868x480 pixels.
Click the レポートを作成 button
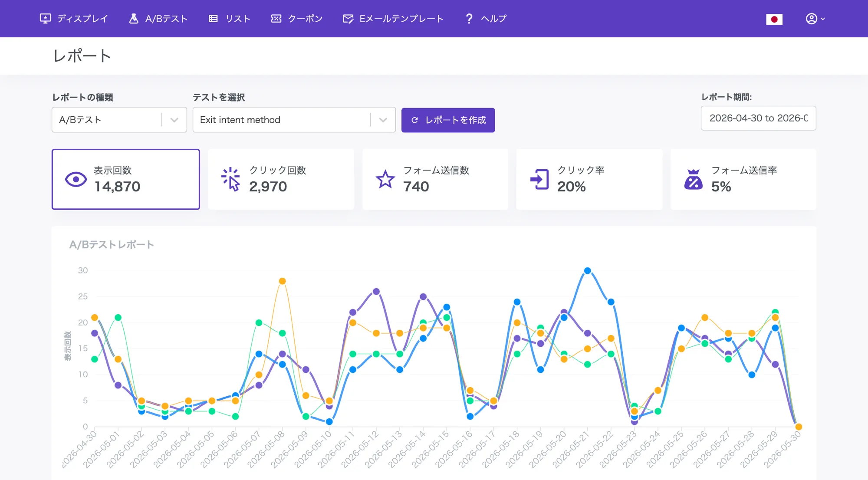[x=448, y=120]
